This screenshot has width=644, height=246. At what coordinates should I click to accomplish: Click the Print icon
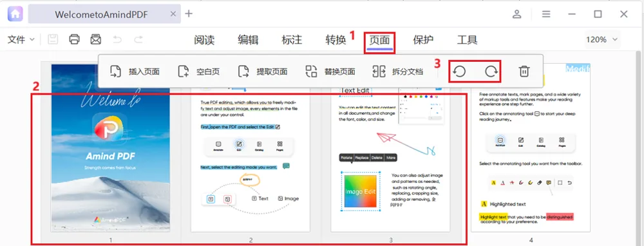pyautogui.click(x=74, y=39)
